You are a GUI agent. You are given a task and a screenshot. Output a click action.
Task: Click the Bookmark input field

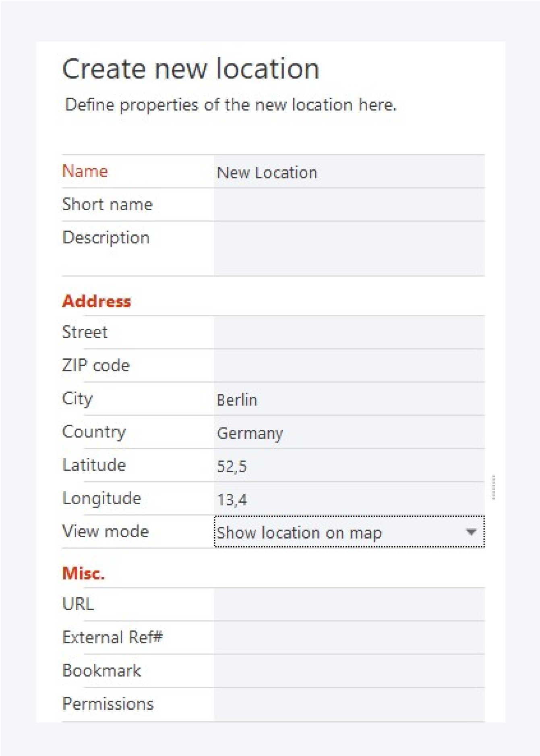coord(349,671)
